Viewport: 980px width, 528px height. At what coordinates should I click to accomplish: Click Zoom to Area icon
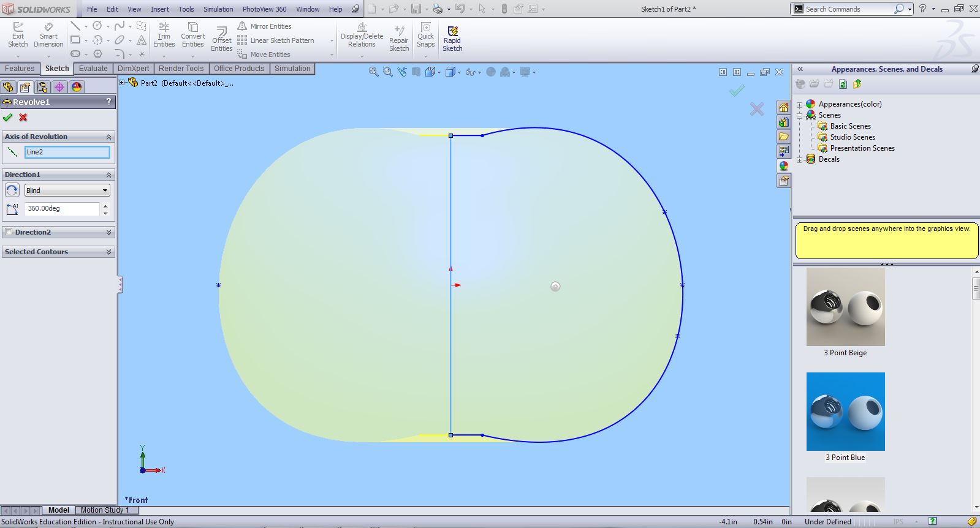tap(387, 72)
